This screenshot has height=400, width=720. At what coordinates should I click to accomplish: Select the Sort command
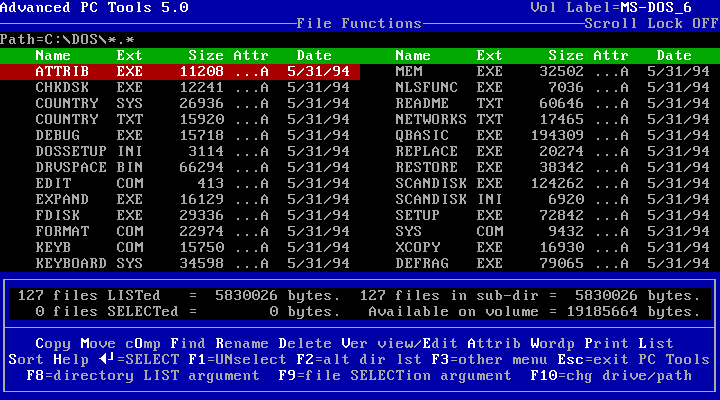26,360
